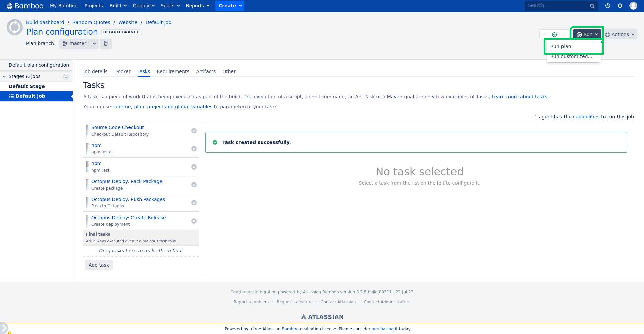Open the help question mark icon
This screenshot has height=334, width=644.
click(607, 6)
